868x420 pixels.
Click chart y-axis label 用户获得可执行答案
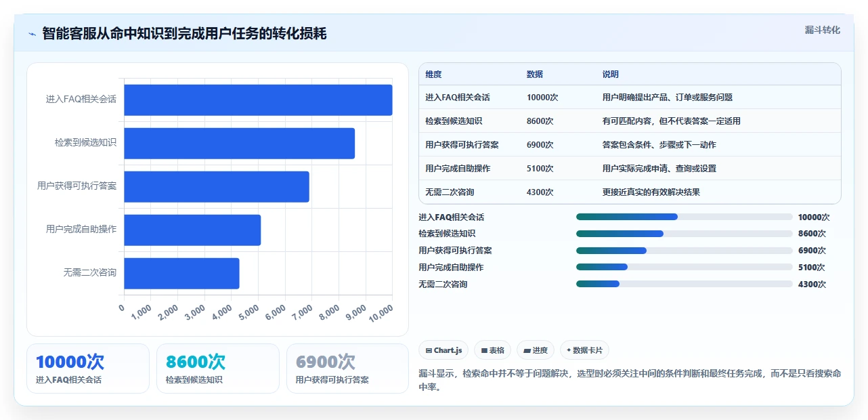point(77,186)
